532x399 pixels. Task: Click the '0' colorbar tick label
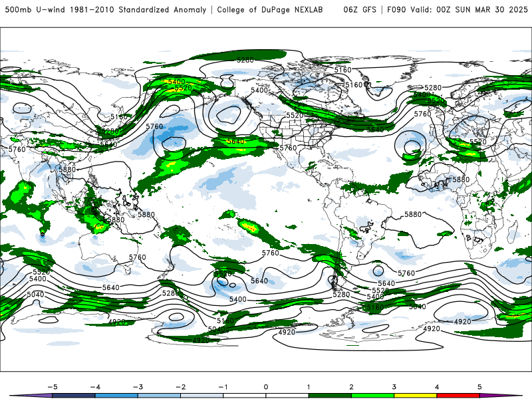tap(265, 387)
